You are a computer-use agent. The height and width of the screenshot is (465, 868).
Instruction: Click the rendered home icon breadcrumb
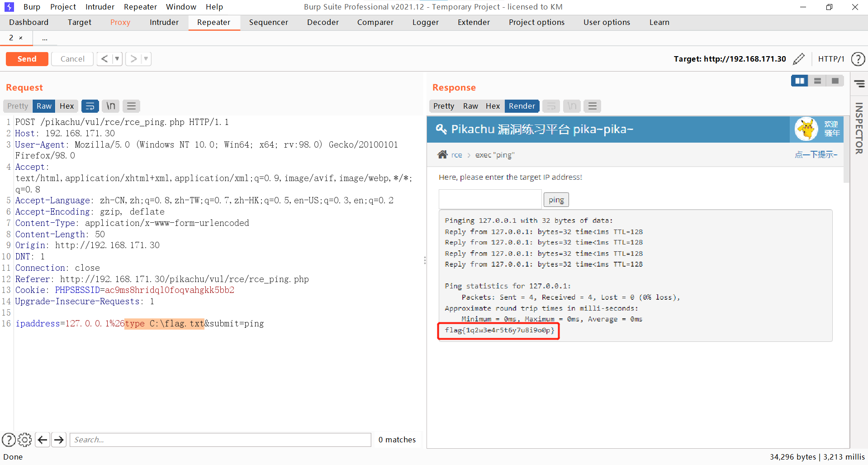click(442, 155)
